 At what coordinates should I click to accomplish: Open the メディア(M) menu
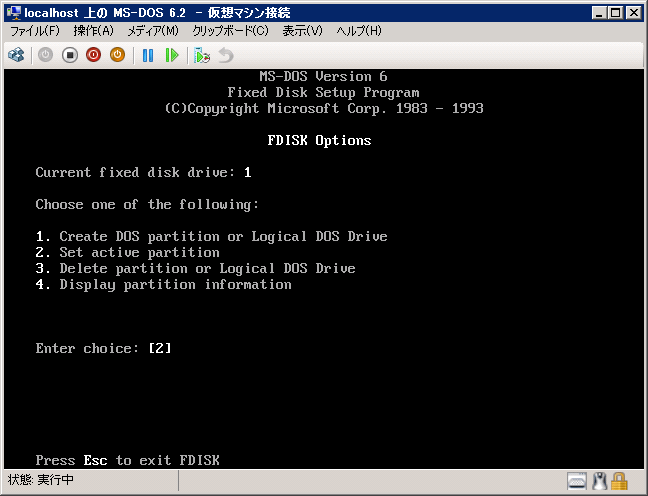click(153, 31)
